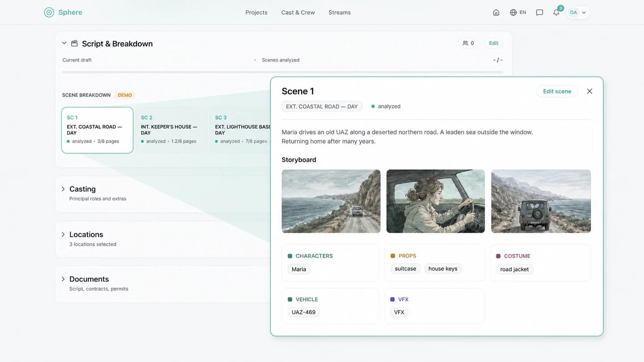The height and width of the screenshot is (362, 644).
Task: Click the yellow PROPS color marker
Action: [393, 256]
